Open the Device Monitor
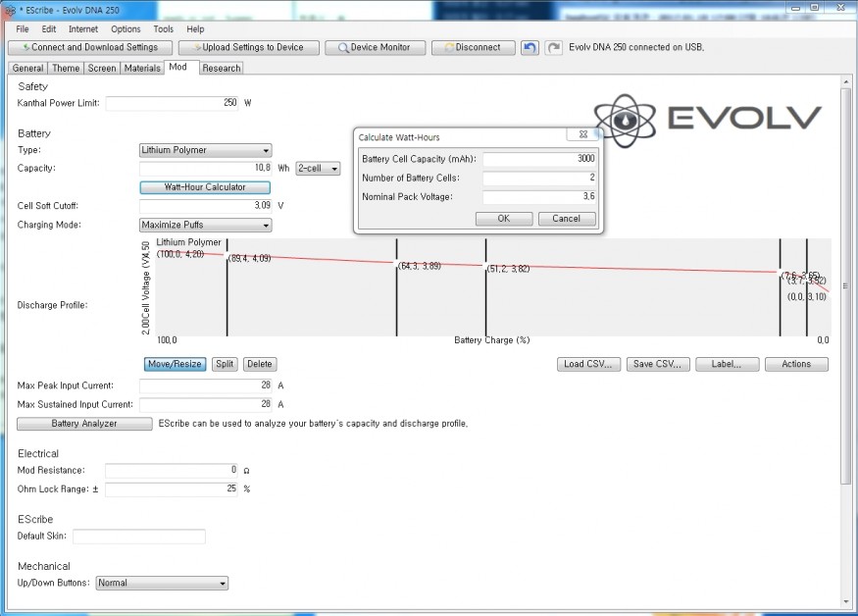Image resolution: width=858 pixels, height=616 pixels. pos(375,48)
